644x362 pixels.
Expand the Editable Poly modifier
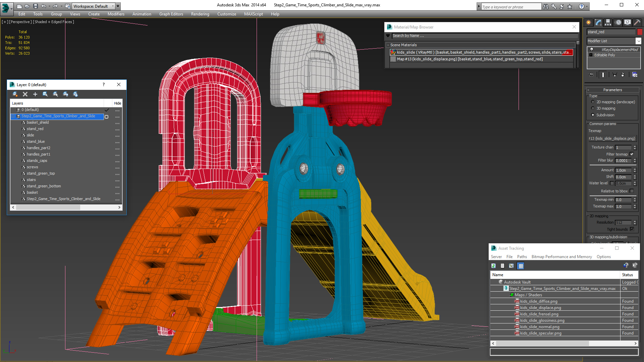tap(591, 55)
